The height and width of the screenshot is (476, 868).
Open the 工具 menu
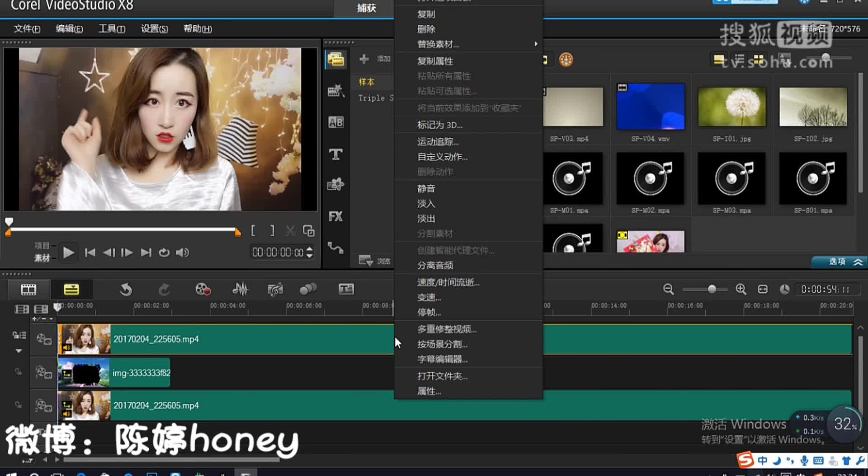click(x=112, y=28)
